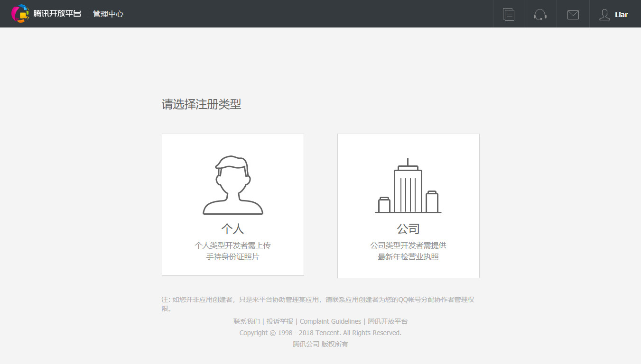The width and height of the screenshot is (641, 364).
Task: Open the Liar account name
Action: [x=621, y=15]
